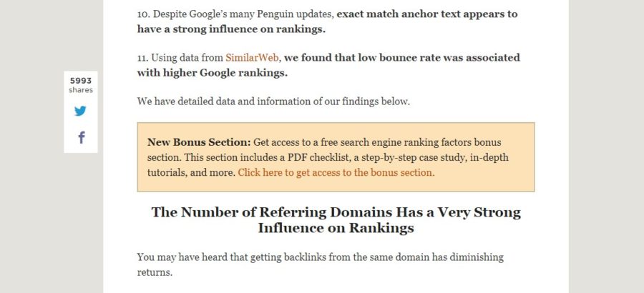Click the 'We have detailed data' sentence
This screenshot has height=293, width=644.
273,101
